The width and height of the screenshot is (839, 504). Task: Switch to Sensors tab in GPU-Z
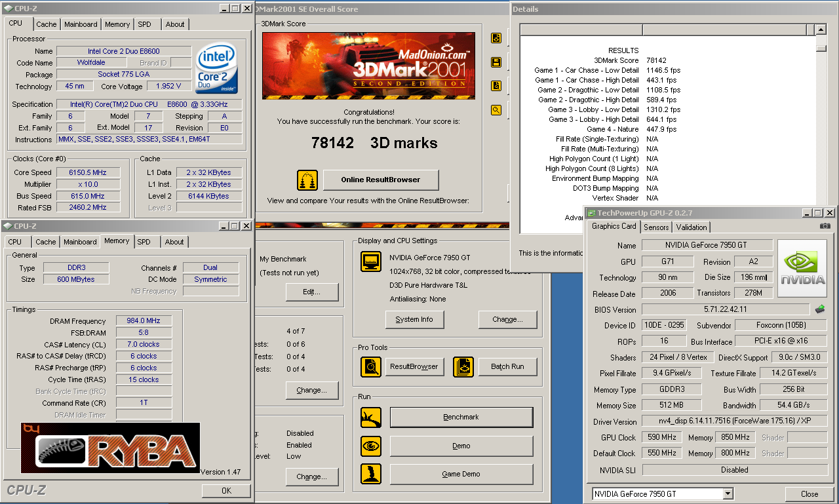(x=656, y=227)
